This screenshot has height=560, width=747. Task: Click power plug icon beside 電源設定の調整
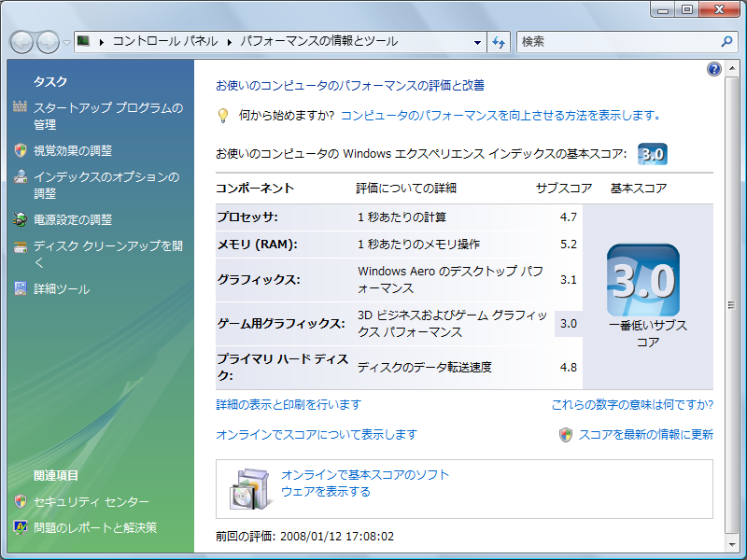pos(20,219)
